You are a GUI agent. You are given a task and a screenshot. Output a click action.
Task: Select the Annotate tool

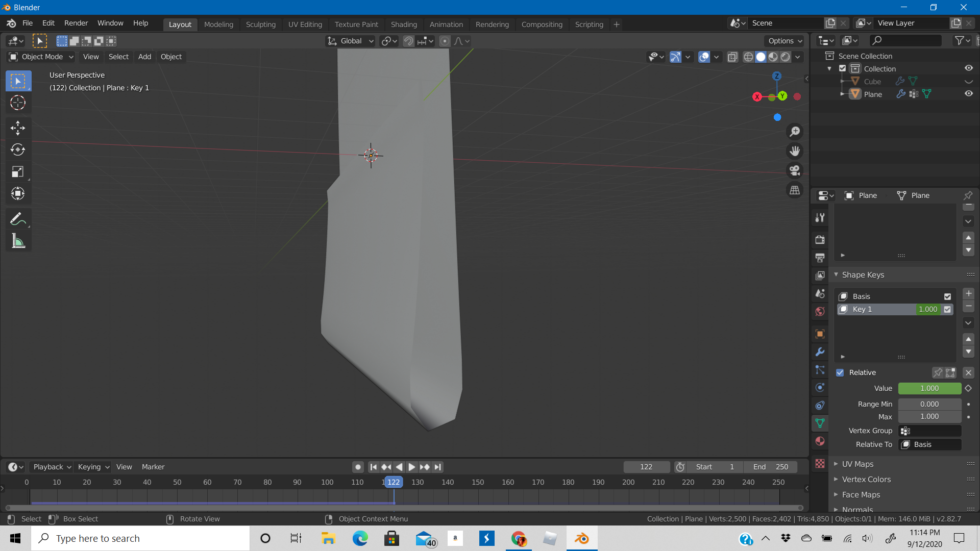coord(18,219)
